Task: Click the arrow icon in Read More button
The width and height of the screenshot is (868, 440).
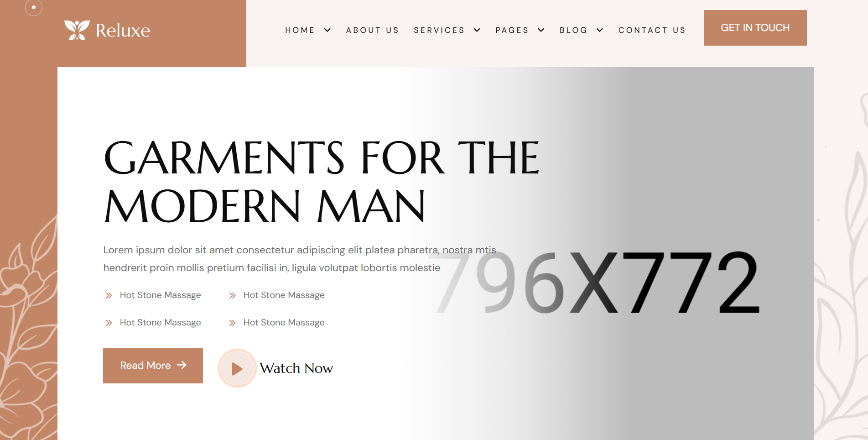Action: pyautogui.click(x=182, y=365)
